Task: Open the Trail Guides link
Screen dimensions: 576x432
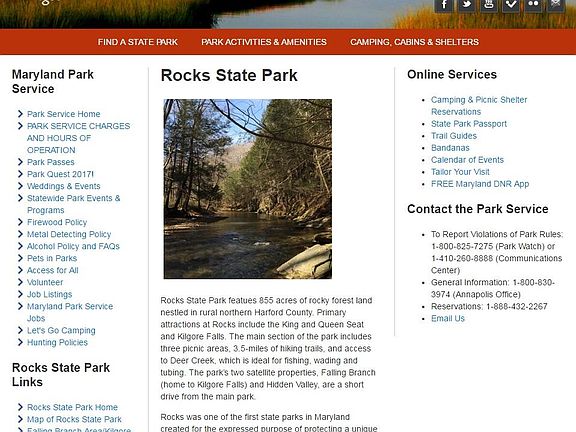Action: click(454, 136)
